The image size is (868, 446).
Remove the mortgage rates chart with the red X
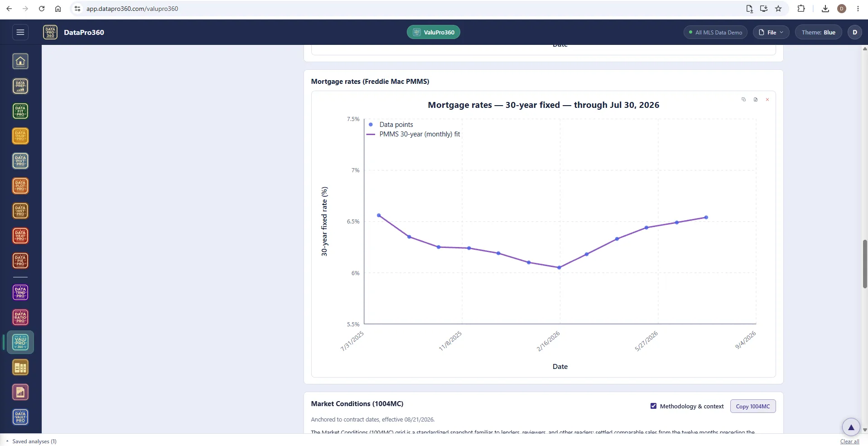(767, 99)
